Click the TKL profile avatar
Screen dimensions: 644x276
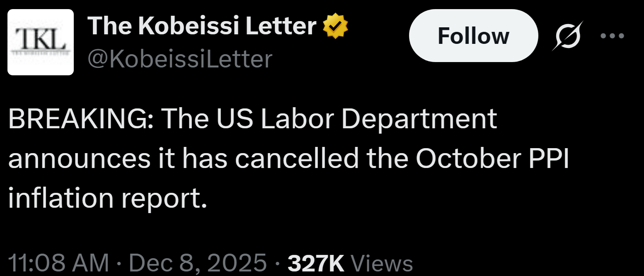pyautogui.click(x=41, y=42)
